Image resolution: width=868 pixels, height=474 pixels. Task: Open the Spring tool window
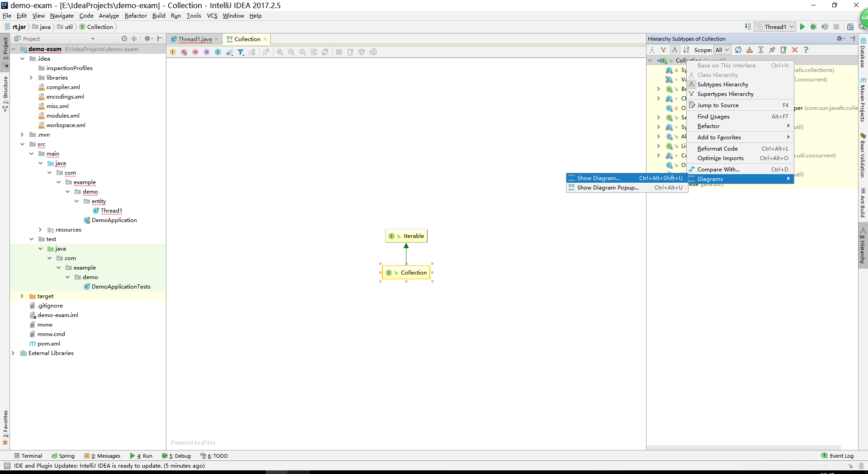coord(63,456)
